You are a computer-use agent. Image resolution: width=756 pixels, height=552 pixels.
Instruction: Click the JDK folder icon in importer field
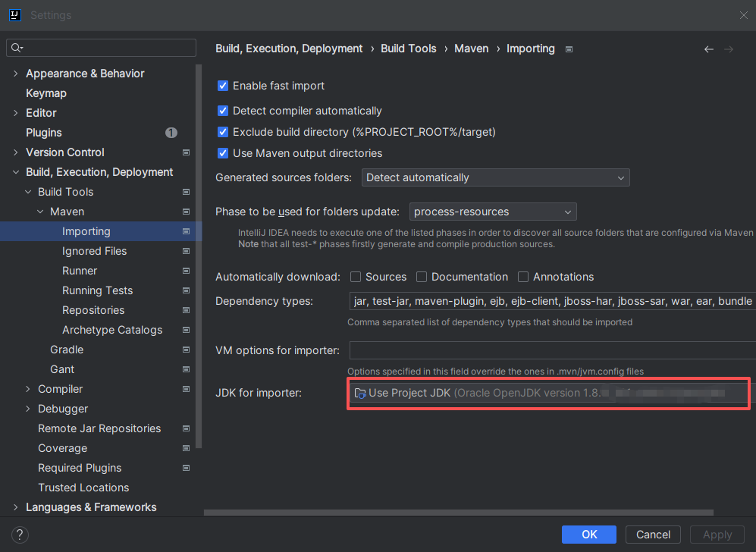(360, 394)
